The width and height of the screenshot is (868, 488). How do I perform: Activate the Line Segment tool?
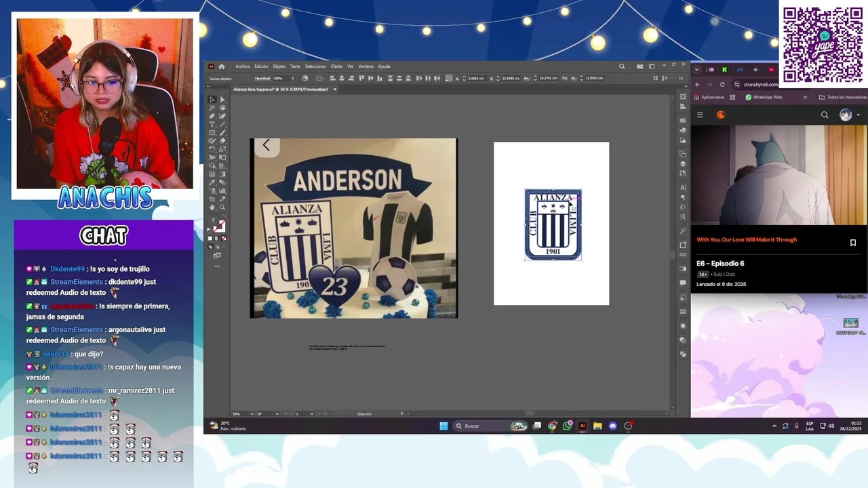coord(222,124)
